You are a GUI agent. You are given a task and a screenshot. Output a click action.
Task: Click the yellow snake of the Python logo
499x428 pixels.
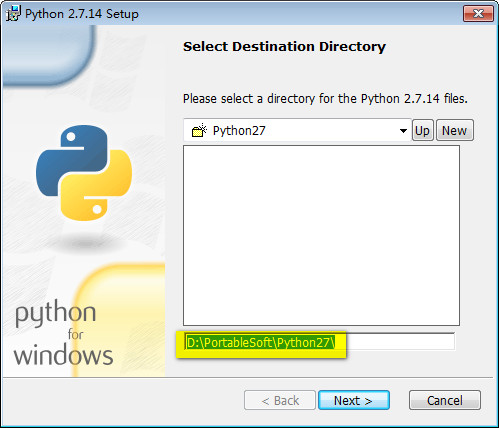click(x=97, y=185)
